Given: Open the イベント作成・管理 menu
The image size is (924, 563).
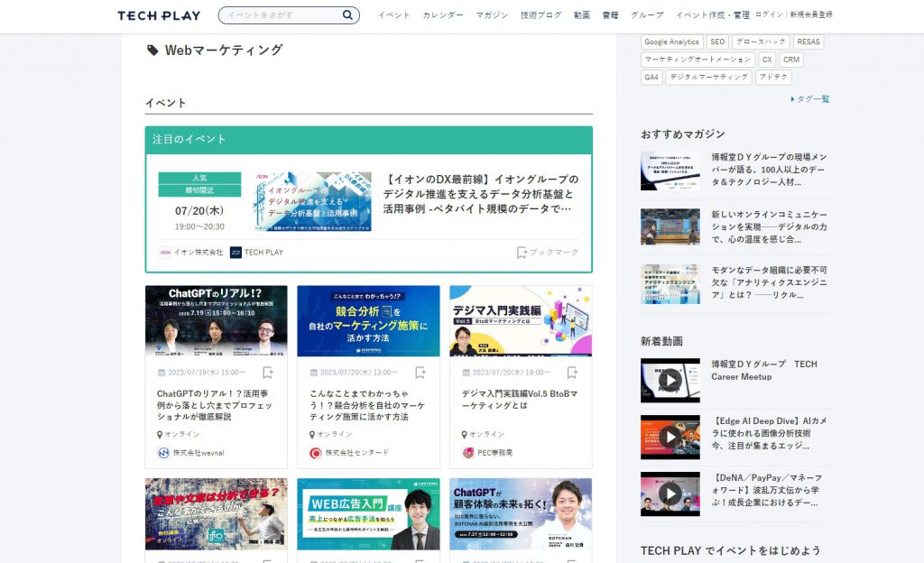Looking at the screenshot, I should (x=712, y=15).
